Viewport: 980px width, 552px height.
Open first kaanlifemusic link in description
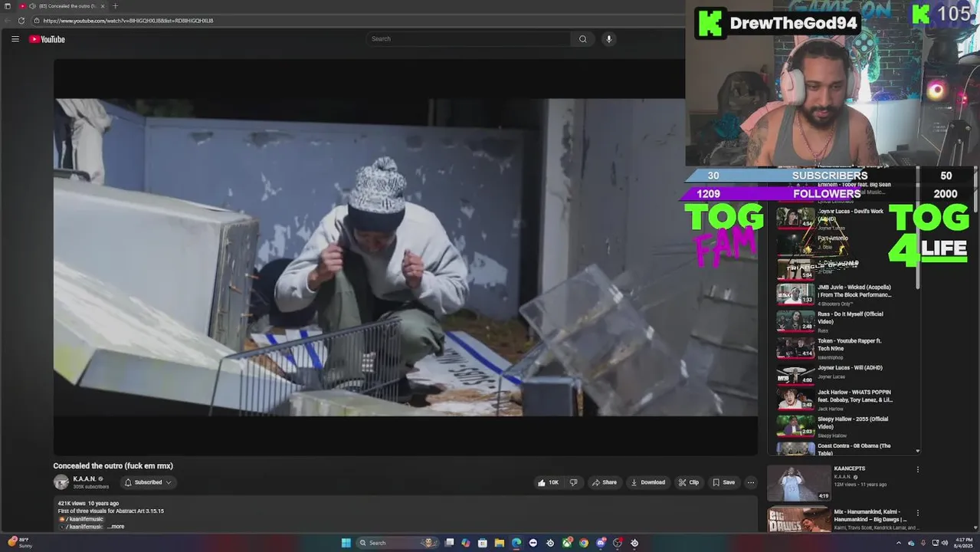[84, 519]
